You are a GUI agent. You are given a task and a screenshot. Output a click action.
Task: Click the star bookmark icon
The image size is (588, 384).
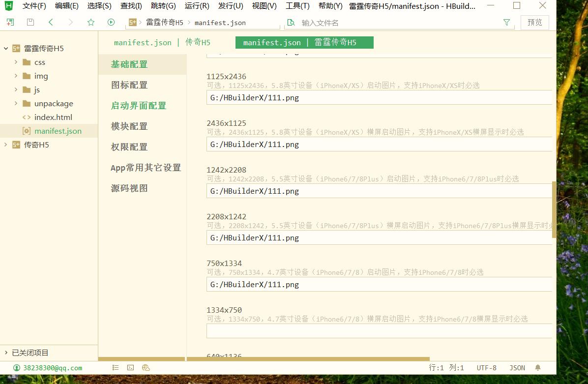[91, 22]
